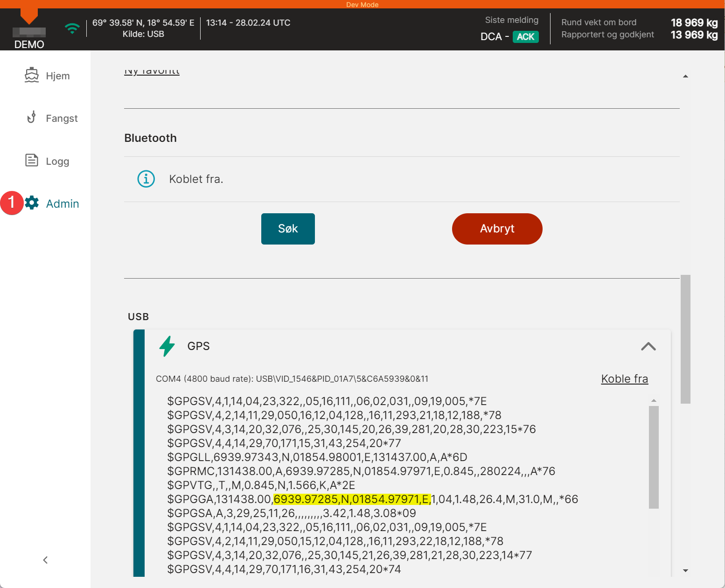
Task: Start Bluetooth search with Søk button
Action: click(x=288, y=229)
